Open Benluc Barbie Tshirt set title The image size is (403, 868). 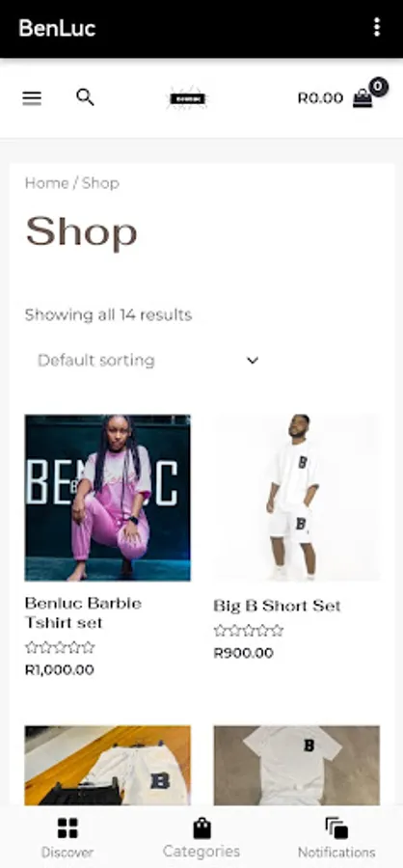point(83,612)
